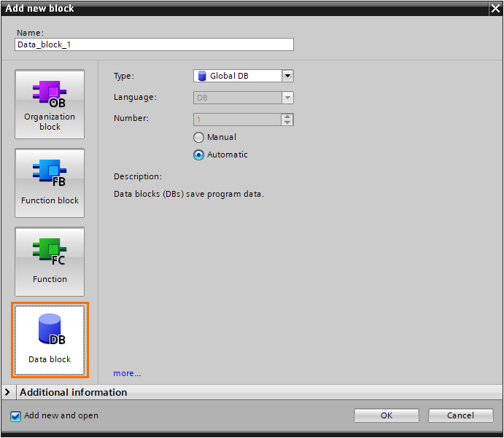Open the more... link
Screen dimensions: 504x438
127,373
